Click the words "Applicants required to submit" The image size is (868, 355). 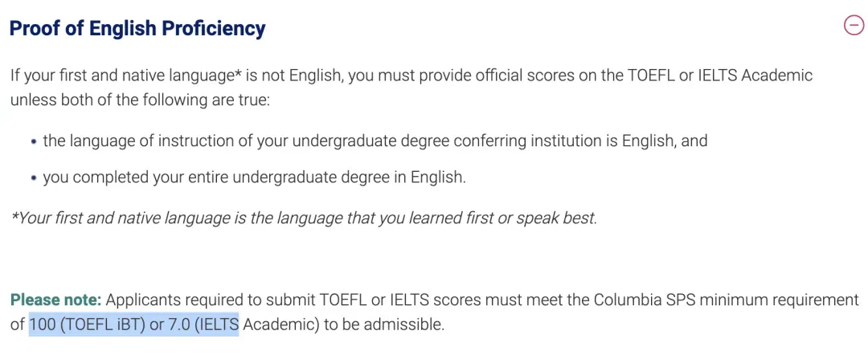(213, 300)
